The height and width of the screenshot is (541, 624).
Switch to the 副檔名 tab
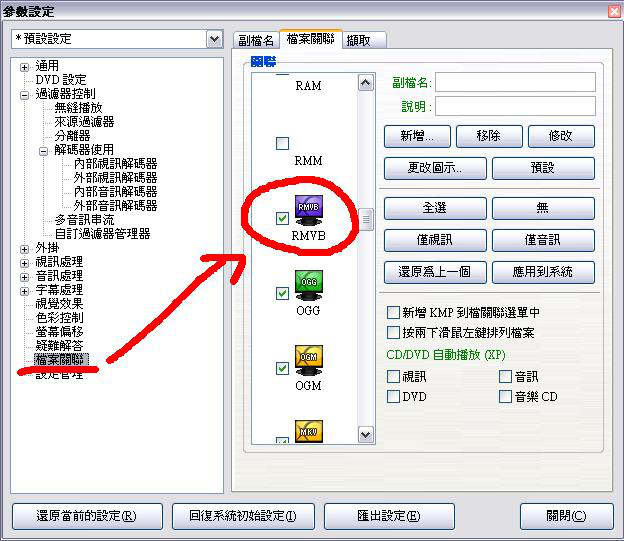click(x=256, y=40)
